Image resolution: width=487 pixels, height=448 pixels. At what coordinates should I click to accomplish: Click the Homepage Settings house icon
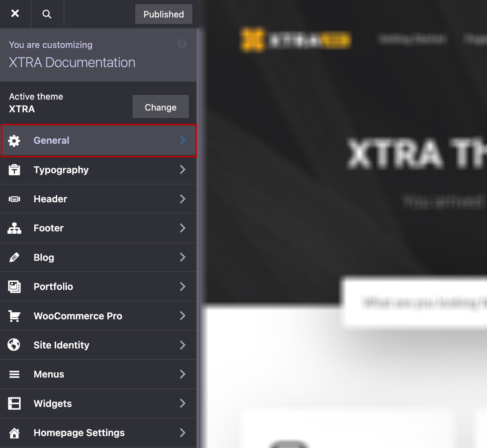pos(14,433)
